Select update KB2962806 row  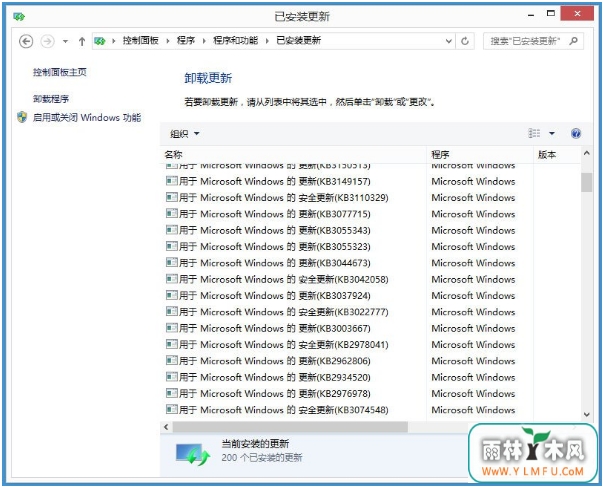point(370,361)
